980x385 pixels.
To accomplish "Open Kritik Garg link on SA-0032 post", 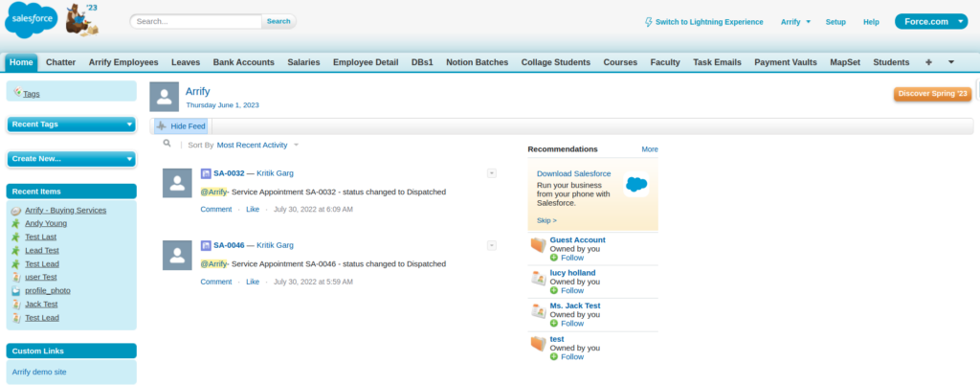I will [275, 173].
